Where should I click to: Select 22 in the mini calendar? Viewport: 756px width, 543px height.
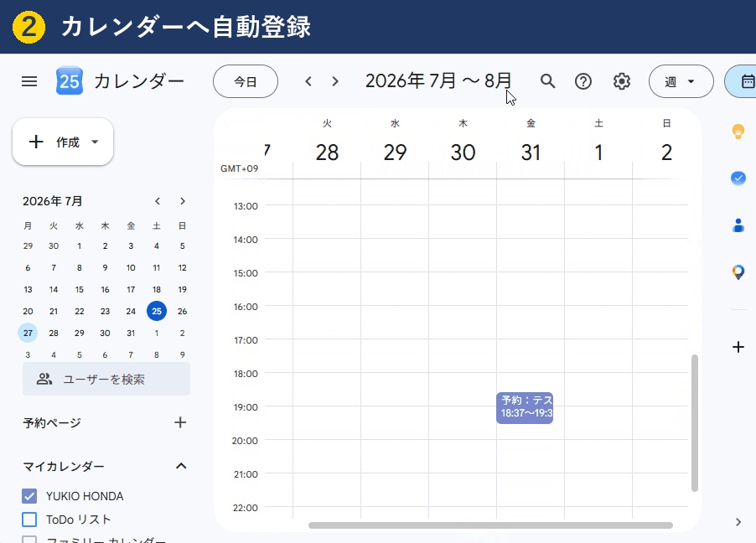[x=79, y=311]
